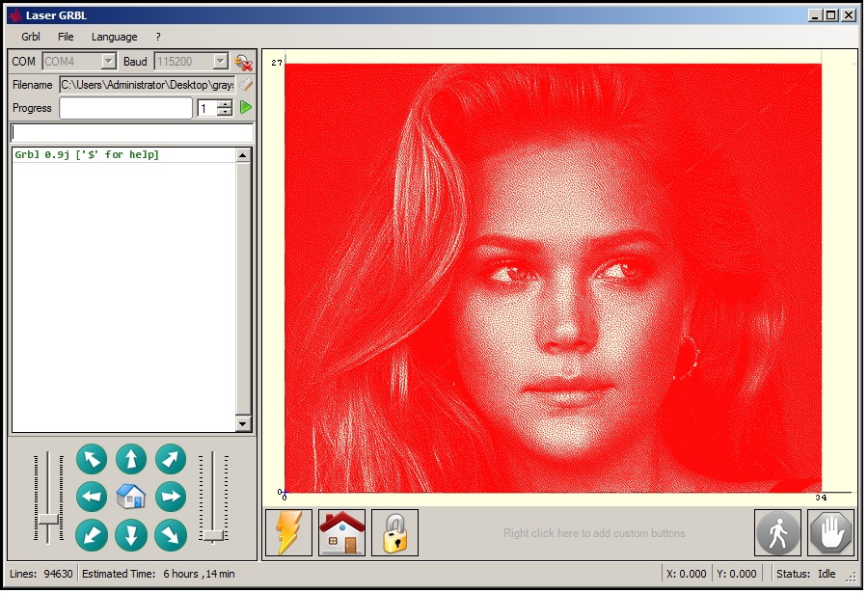This screenshot has width=868, height=593.
Task: Jog down-right with the diagonal arrow
Action: pyautogui.click(x=171, y=534)
